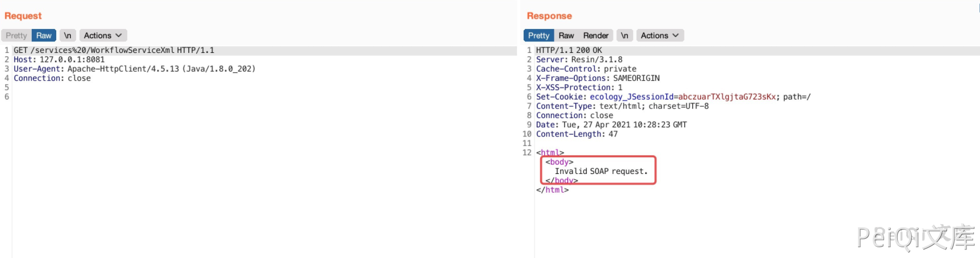980x258 pixels.
Task: Toggle the \n non-printable chars button in Request
Action: click(x=68, y=35)
